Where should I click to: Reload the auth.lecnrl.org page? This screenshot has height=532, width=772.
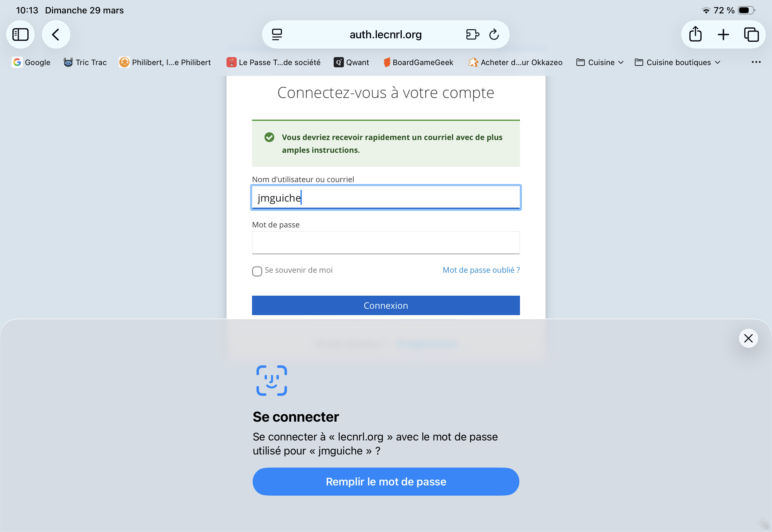(494, 34)
